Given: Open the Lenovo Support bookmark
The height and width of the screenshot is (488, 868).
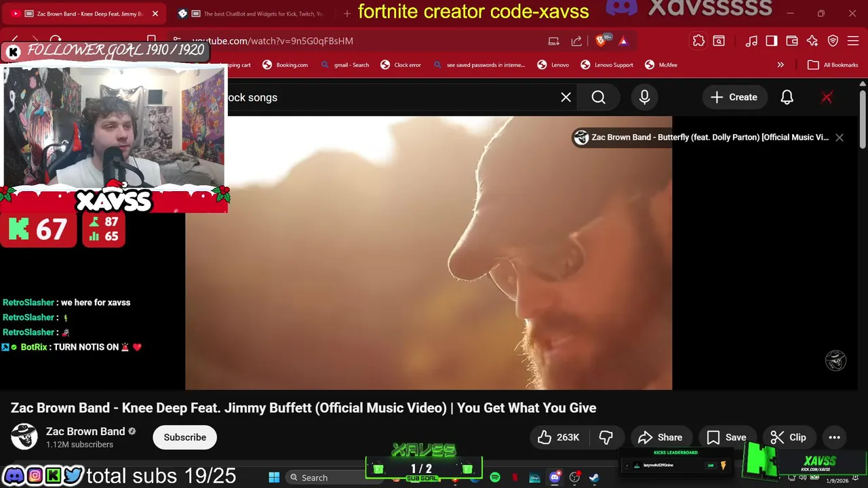Looking at the screenshot, I should (607, 65).
